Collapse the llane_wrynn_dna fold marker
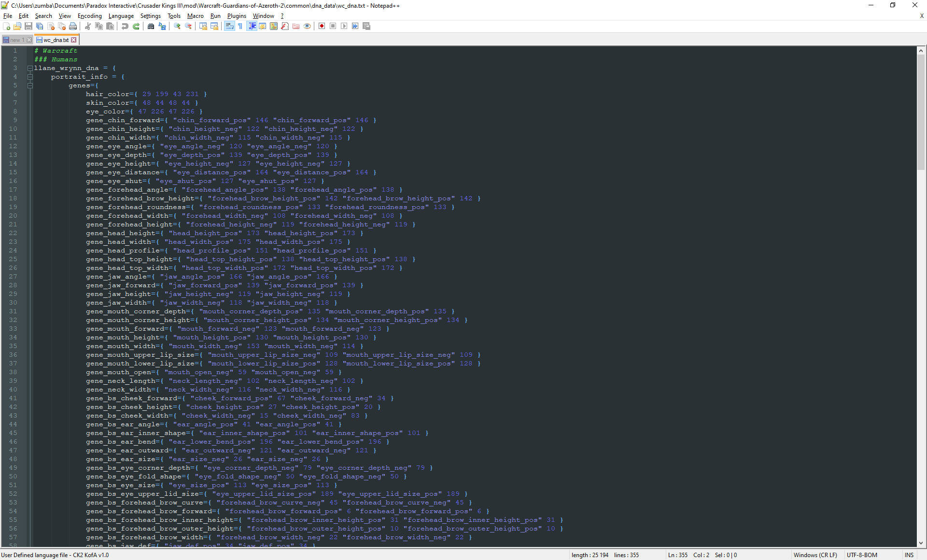 30,68
